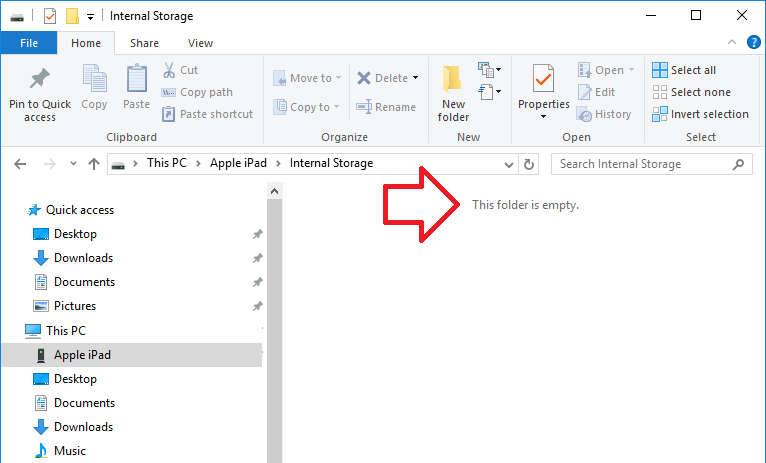766x463 pixels.
Task: Click Select none
Action: point(691,92)
